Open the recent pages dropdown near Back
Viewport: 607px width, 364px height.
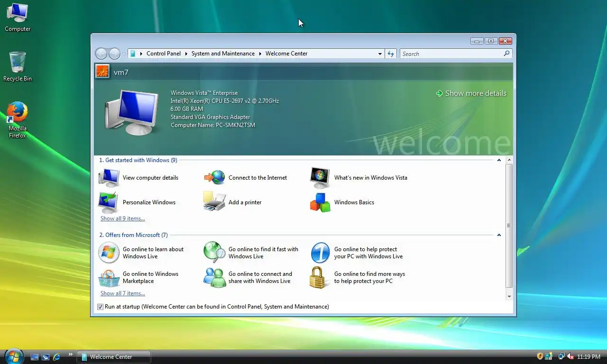coord(124,54)
